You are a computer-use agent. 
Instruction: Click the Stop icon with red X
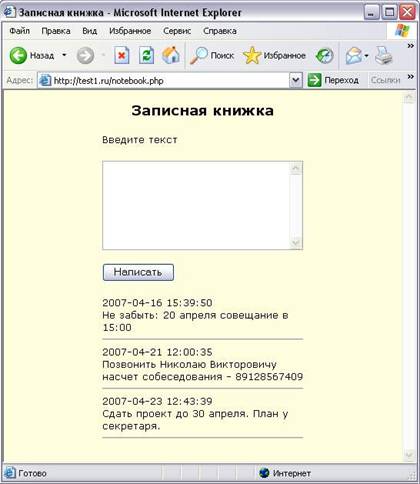pyautogui.click(x=122, y=55)
